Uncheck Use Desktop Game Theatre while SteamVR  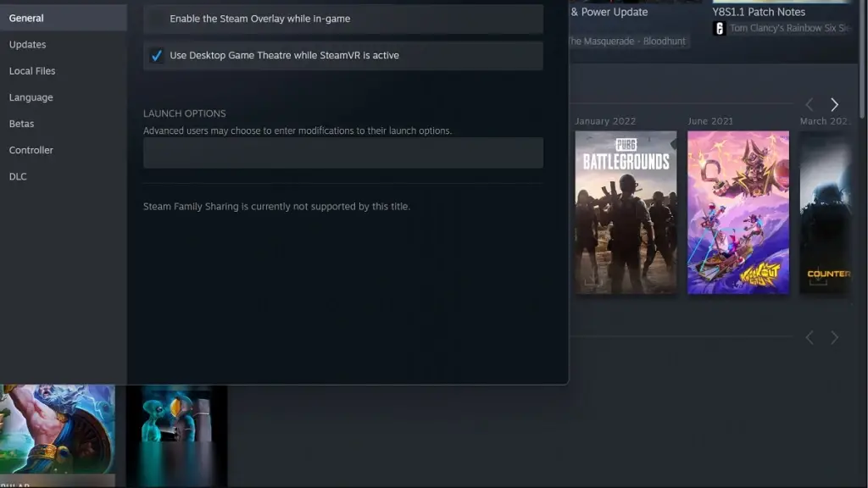pos(157,55)
